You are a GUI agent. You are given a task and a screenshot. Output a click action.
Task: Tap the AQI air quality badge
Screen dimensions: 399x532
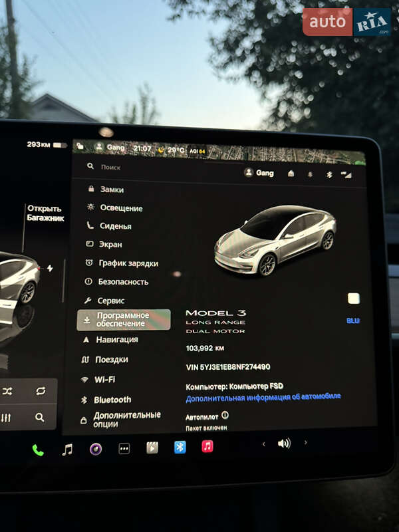click(198, 151)
